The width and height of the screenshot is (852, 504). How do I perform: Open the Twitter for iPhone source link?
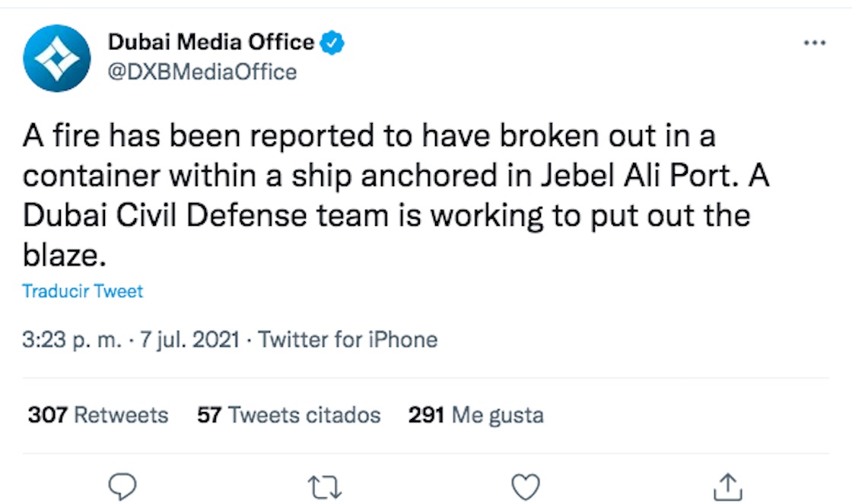pyautogui.click(x=348, y=339)
